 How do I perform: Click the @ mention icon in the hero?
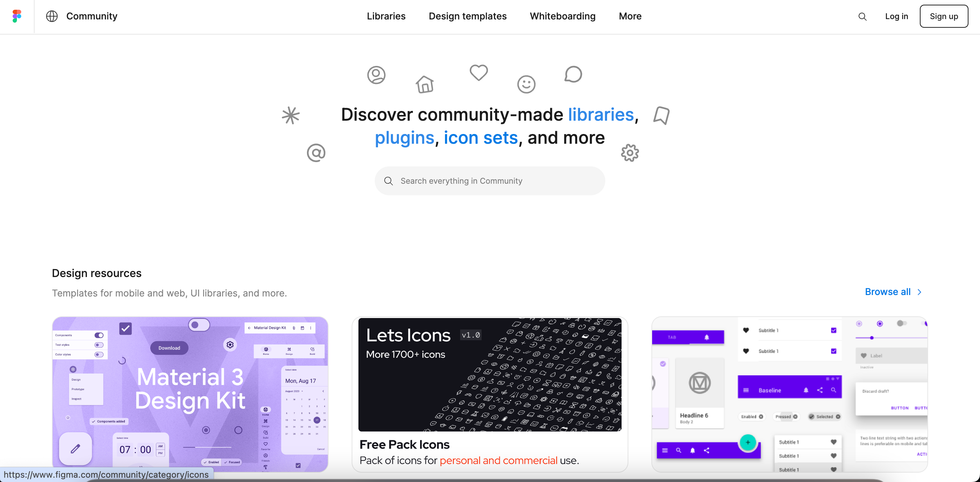pos(316,153)
